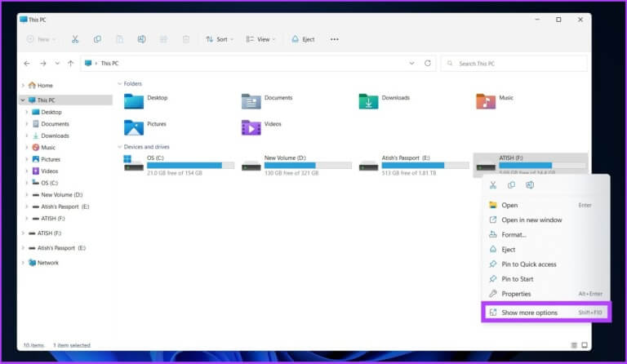Click the Paste icon in the toolbar

tap(119, 39)
